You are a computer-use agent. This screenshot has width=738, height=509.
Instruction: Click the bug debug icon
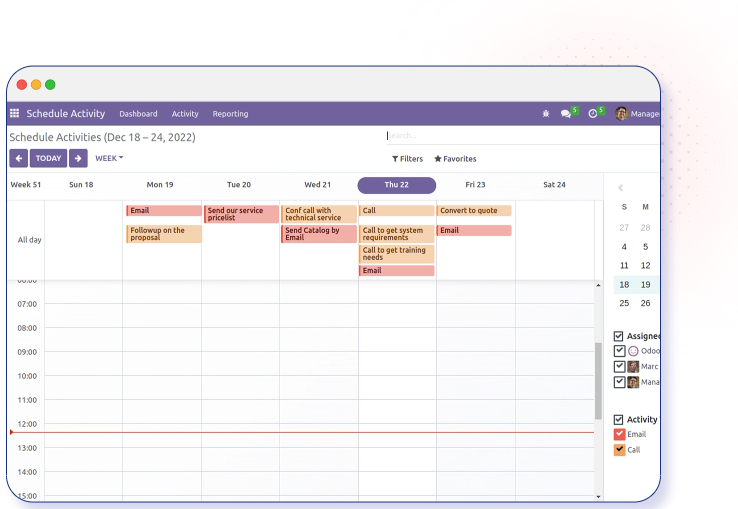(x=545, y=114)
